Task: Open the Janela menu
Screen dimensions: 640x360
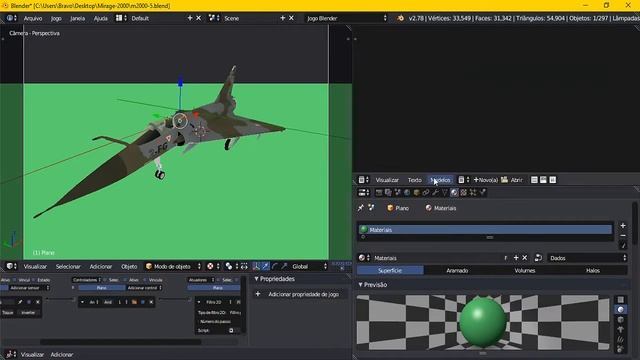Action: click(x=78, y=18)
